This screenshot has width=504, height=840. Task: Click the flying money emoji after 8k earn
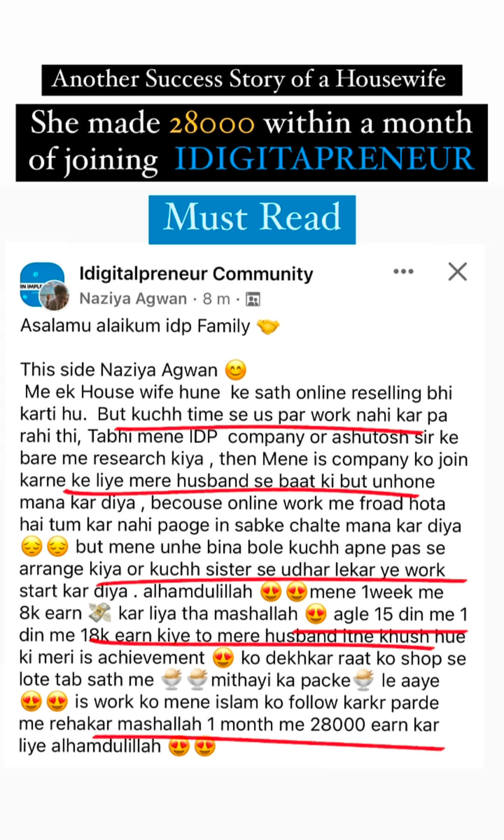[x=100, y=613]
